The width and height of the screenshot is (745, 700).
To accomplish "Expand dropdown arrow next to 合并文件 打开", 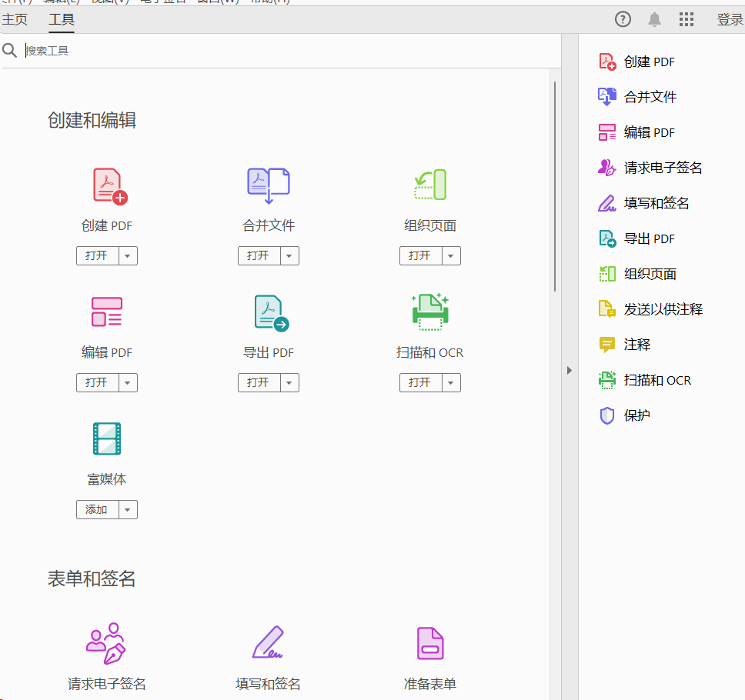I will tap(289, 256).
